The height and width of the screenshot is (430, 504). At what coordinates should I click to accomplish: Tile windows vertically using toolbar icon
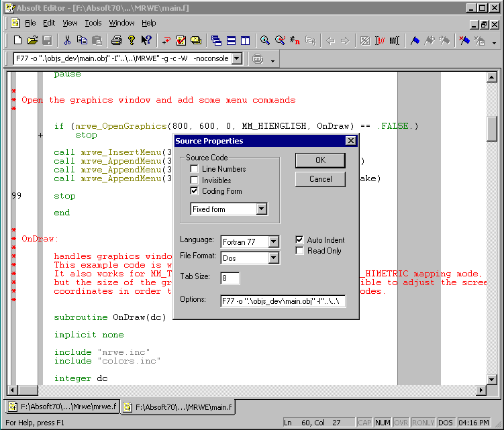(x=245, y=40)
